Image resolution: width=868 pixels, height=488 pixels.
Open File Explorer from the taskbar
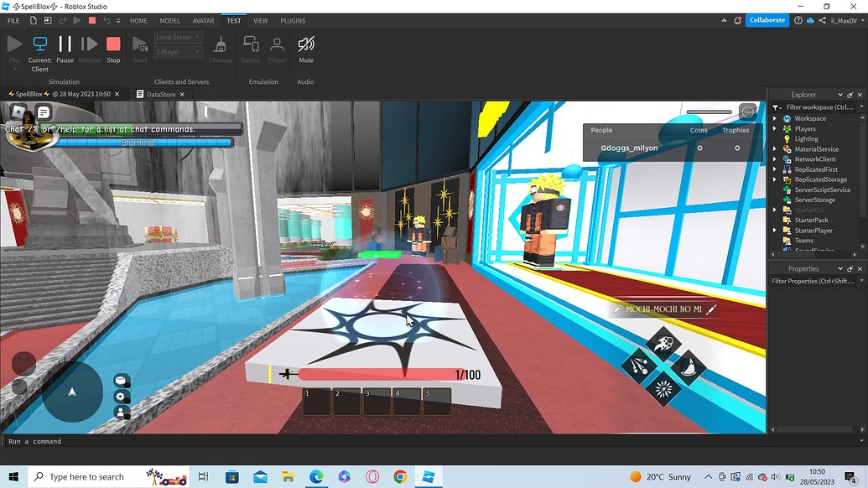[288, 476]
